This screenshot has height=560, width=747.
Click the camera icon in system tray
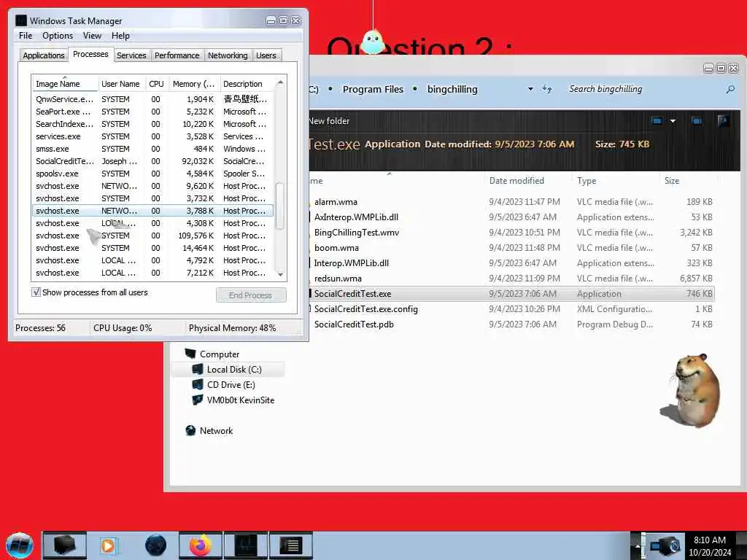point(665,545)
